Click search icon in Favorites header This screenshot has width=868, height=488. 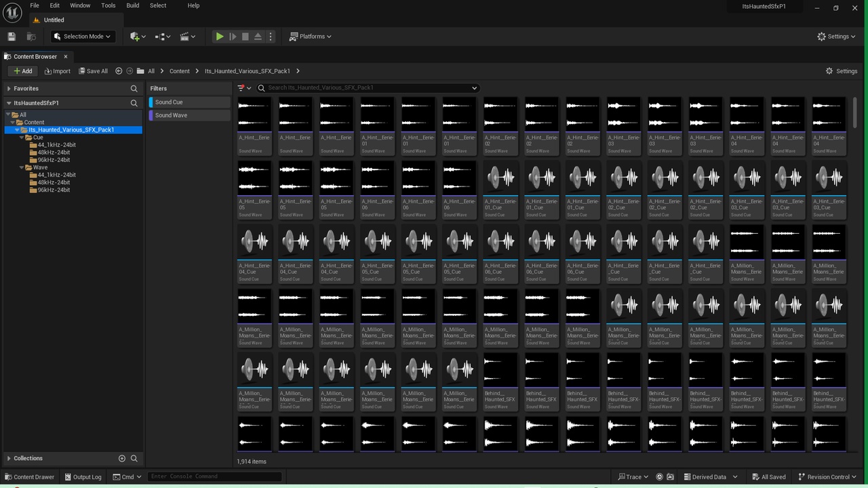[x=134, y=89]
